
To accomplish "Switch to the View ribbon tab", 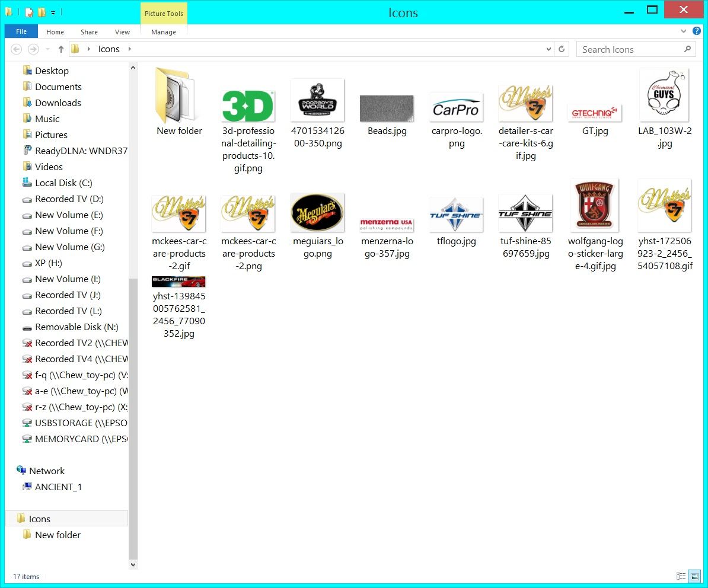I will point(122,32).
